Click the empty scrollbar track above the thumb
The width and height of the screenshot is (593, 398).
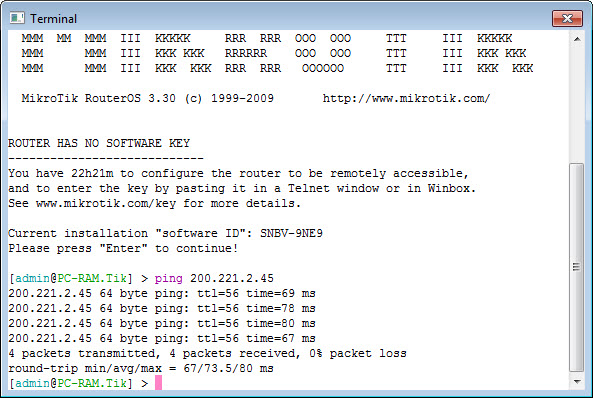(577, 104)
